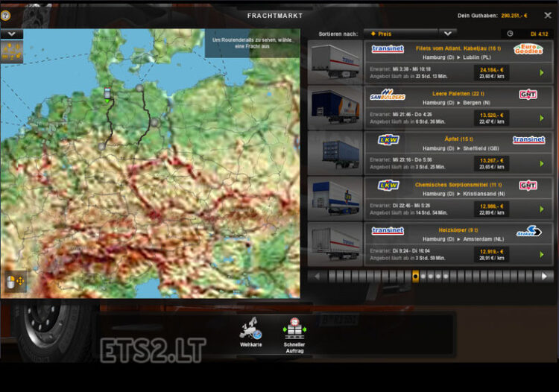This screenshot has width=559, height=392.
Task: Open Schneller Auftrag quick job
Action: 294,335
